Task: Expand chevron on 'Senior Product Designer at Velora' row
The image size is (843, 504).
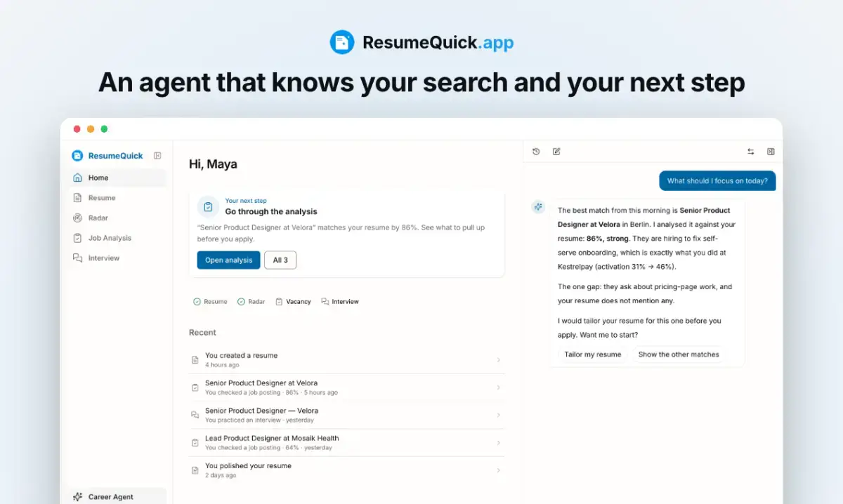Action: click(x=499, y=387)
